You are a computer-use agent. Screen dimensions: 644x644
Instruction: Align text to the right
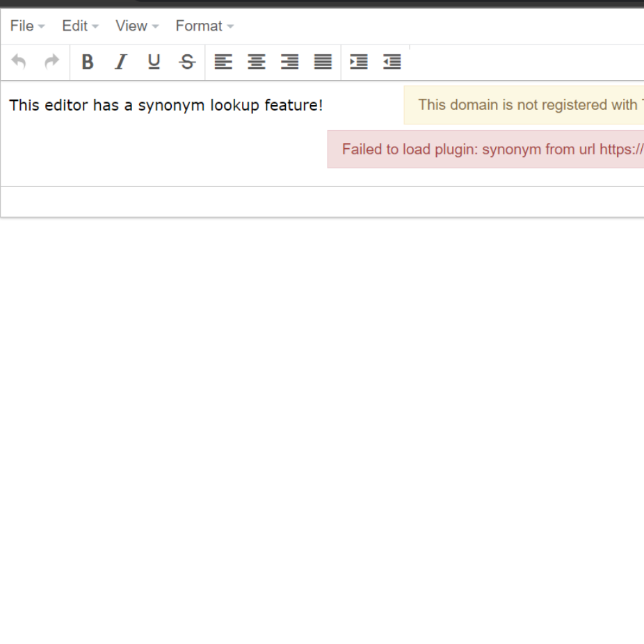(290, 63)
